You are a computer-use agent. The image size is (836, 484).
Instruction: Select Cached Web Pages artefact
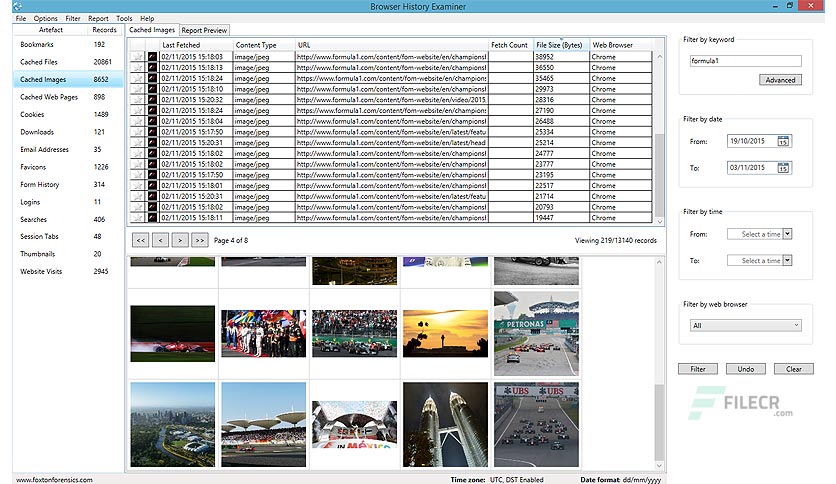(x=68, y=97)
